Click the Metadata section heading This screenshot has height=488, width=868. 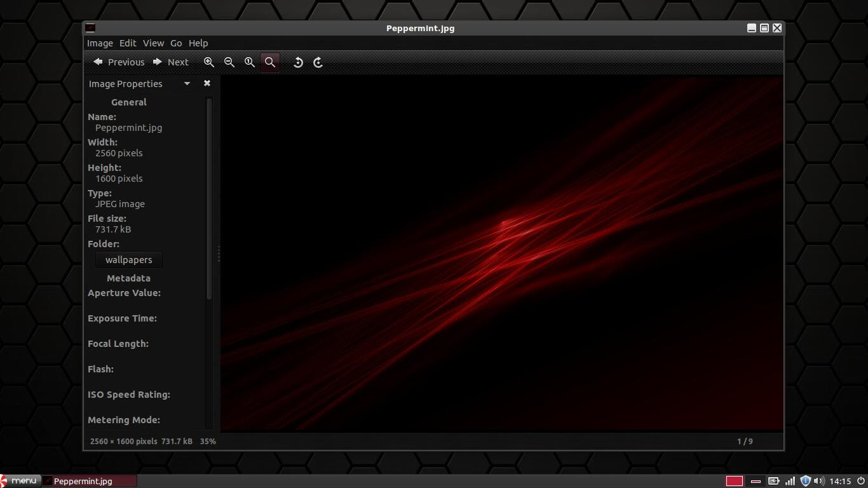pyautogui.click(x=128, y=278)
